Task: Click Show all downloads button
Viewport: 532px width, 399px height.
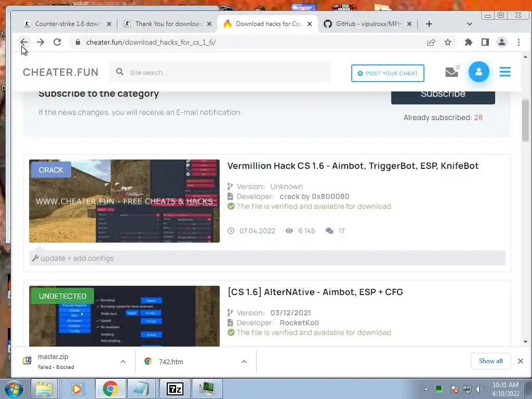Action: (x=490, y=361)
